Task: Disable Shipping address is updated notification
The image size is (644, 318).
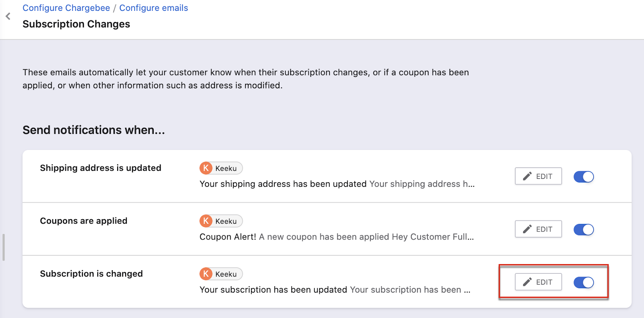Action: coord(584,176)
